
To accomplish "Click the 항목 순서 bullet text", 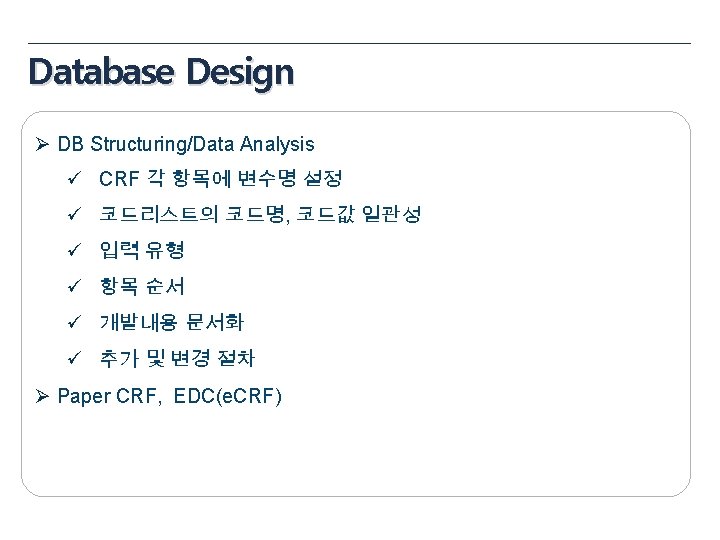I will (142, 286).
